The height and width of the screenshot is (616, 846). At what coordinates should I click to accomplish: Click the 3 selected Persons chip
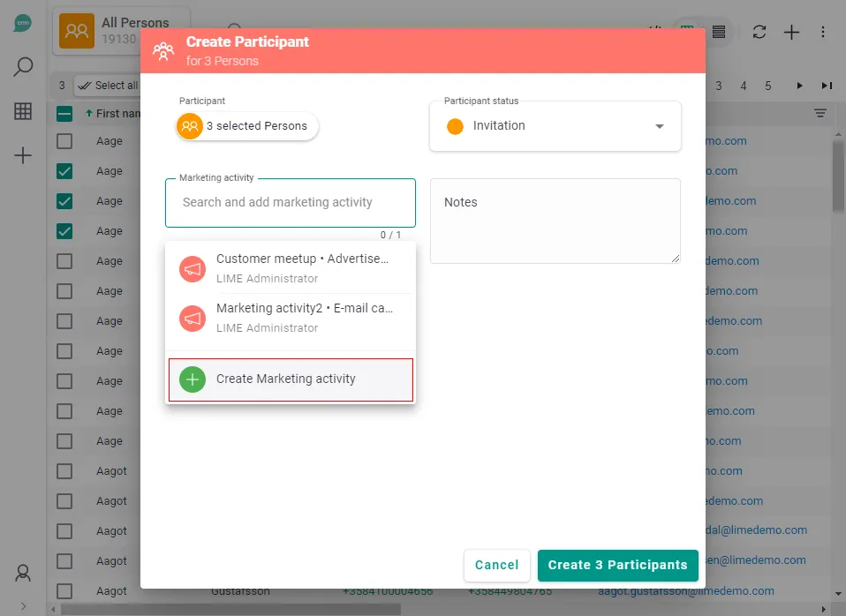247,126
